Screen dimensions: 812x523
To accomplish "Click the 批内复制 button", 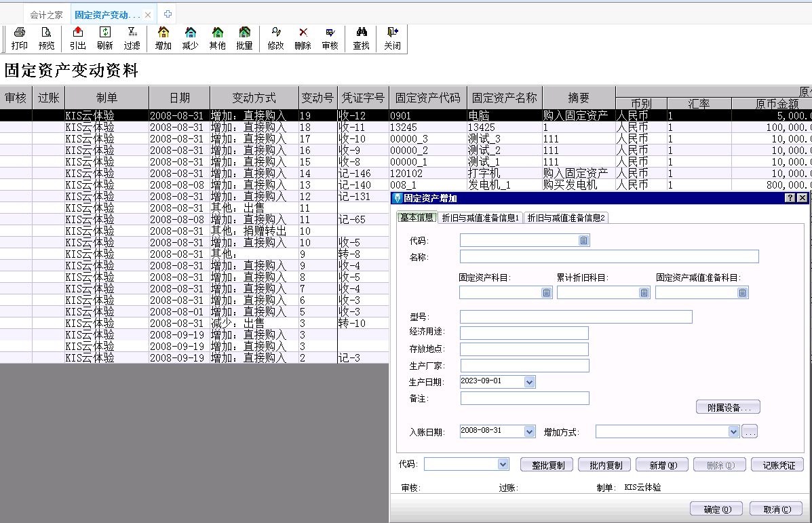I will tap(604, 465).
